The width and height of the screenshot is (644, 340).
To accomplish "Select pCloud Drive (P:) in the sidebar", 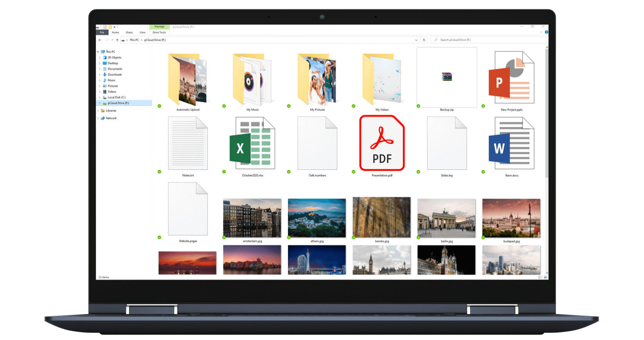I will click(x=123, y=103).
